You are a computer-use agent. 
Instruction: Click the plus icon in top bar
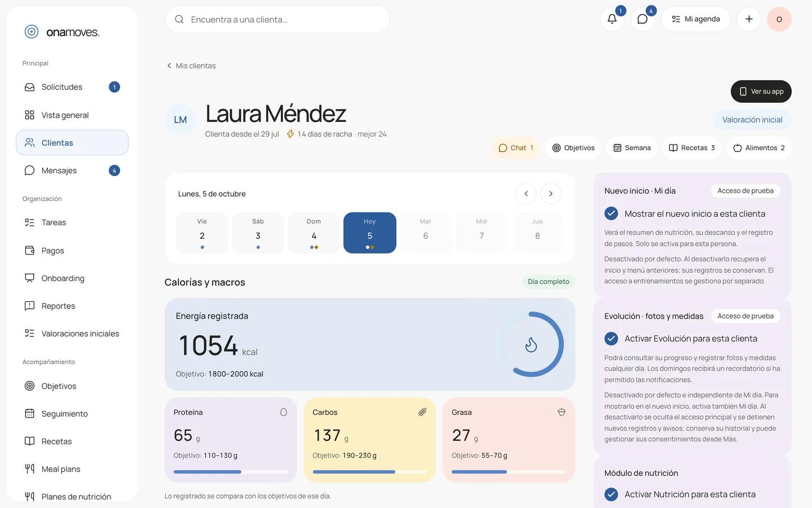[749, 19]
